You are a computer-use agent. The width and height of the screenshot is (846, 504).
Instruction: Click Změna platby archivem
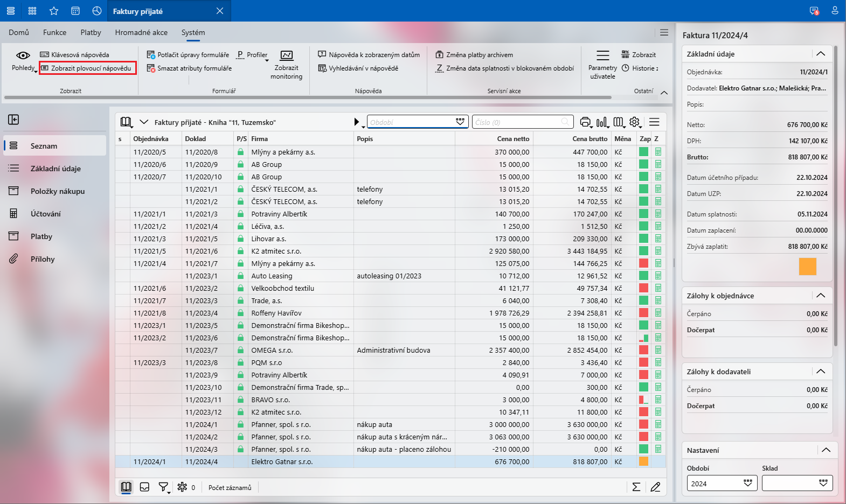point(474,55)
